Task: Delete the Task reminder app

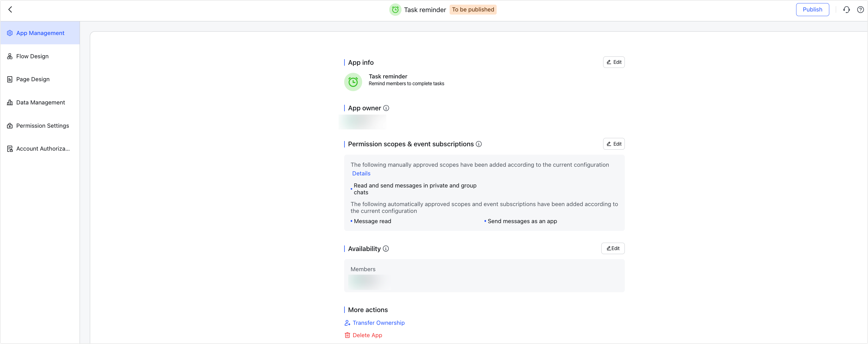Action: click(x=367, y=335)
